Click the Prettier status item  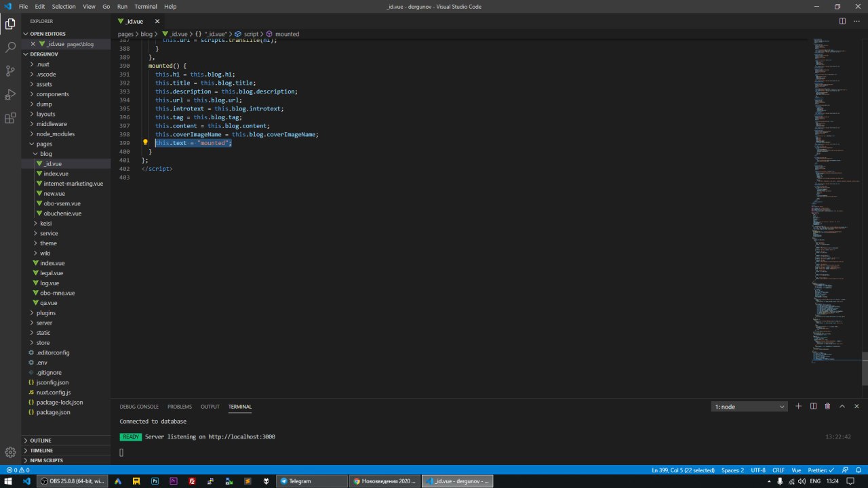click(822, 470)
